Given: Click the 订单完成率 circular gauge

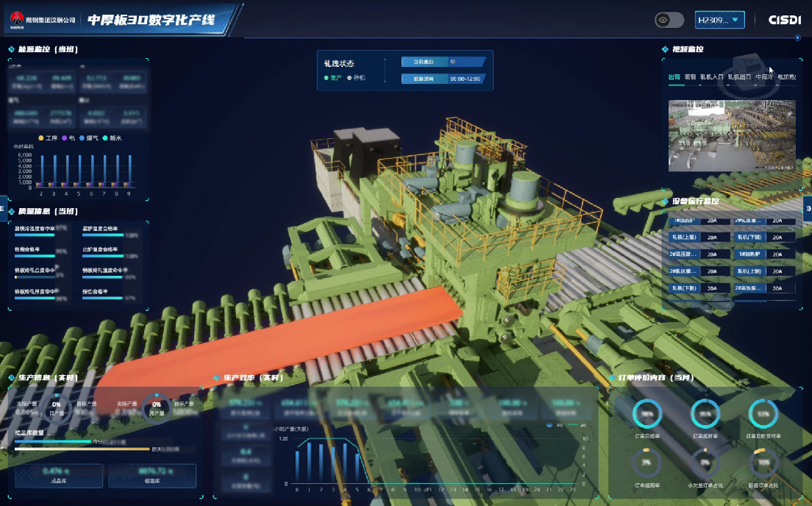Looking at the screenshot, I should pos(647,414).
